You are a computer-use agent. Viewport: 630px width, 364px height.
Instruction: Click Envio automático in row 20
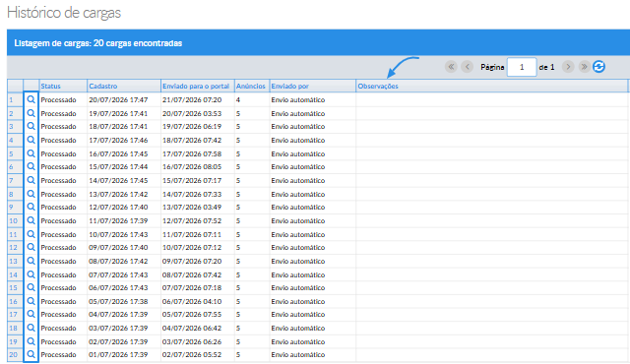[x=298, y=355]
